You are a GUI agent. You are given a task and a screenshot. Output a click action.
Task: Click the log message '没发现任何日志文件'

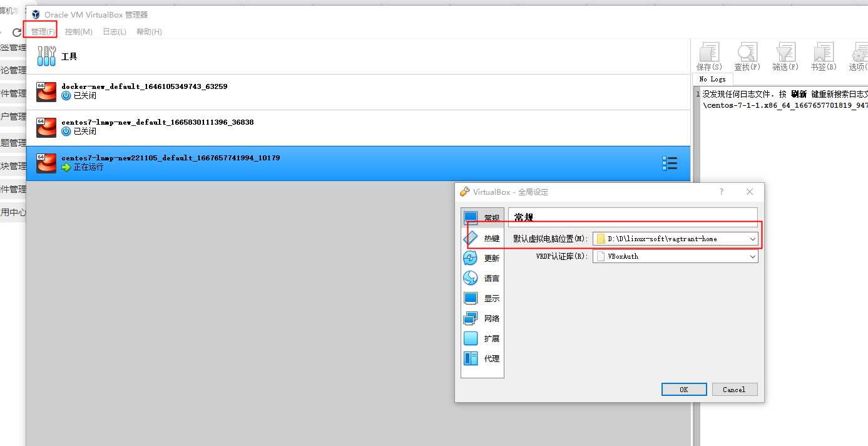pyautogui.click(x=740, y=94)
